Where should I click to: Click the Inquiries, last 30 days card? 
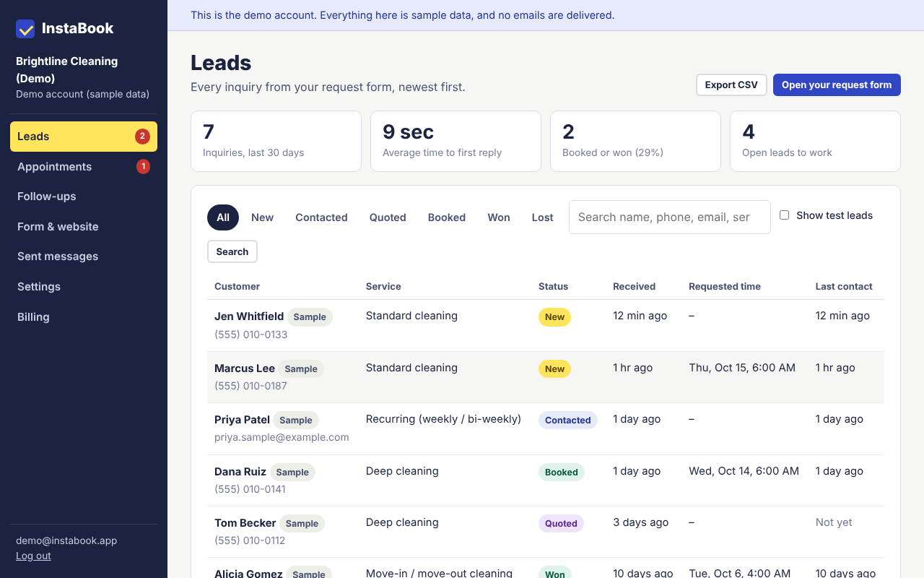[x=276, y=141]
